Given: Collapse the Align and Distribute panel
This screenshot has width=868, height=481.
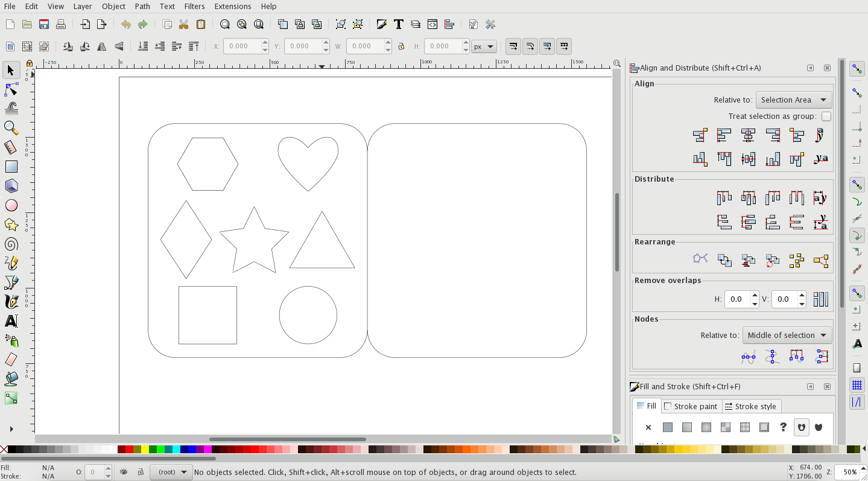Looking at the screenshot, I should click(x=810, y=68).
